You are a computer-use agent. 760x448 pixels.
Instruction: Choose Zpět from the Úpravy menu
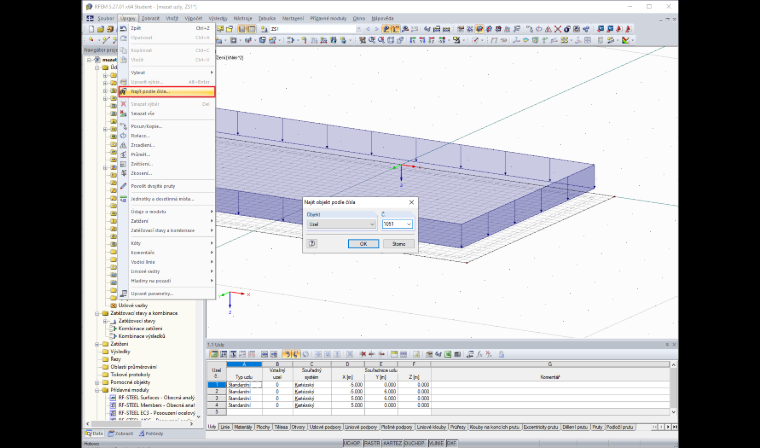pos(167,28)
